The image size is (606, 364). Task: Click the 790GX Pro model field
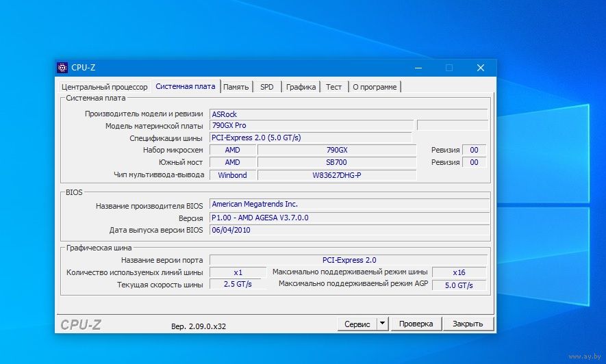coord(312,125)
